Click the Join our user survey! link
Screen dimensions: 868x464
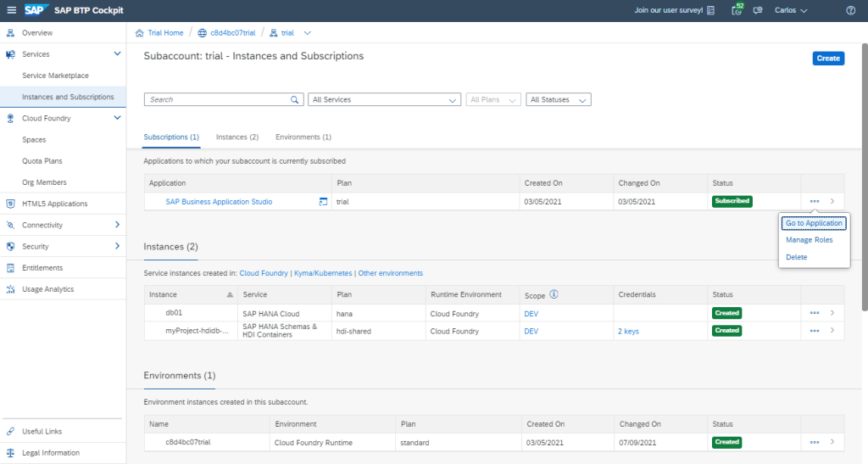(x=669, y=10)
